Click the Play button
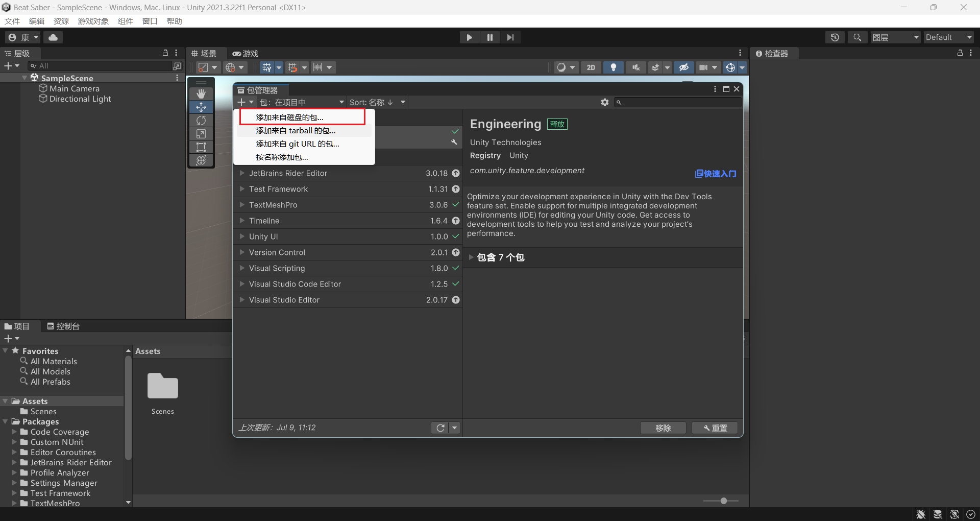980x521 pixels. (470, 37)
